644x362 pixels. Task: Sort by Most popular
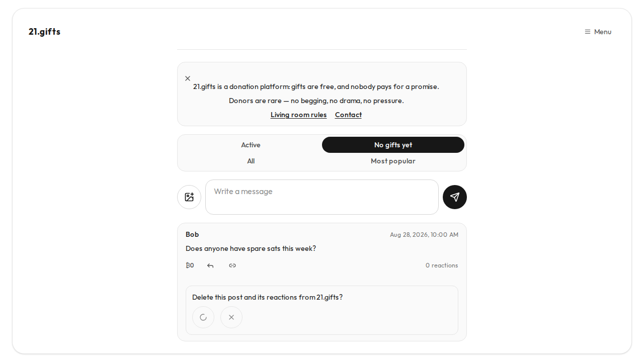coord(393,161)
